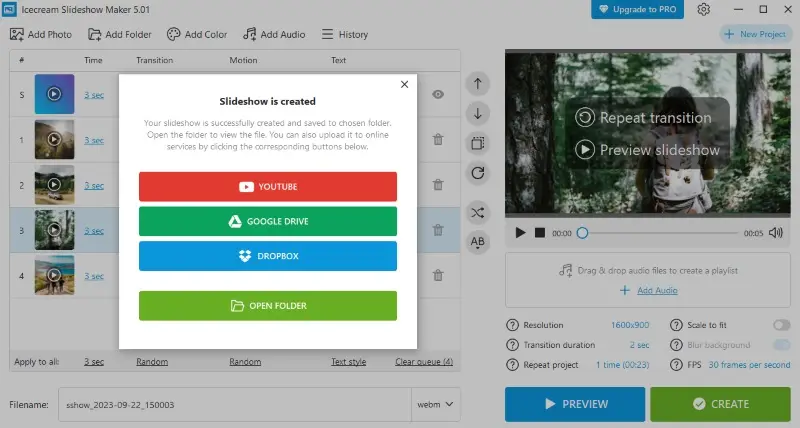Delete slide 4 with its trash icon
The image size is (800, 428).
coord(438,275)
